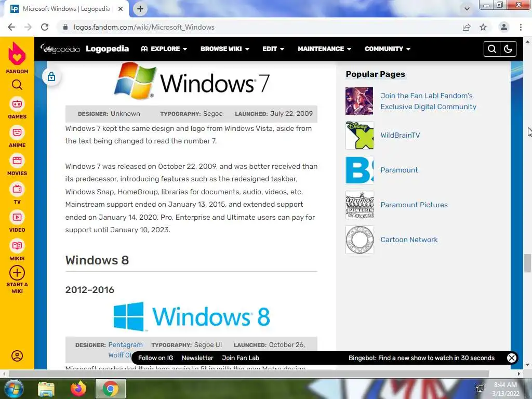Image resolution: width=532 pixels, height=399 pixels.
Task: Launch Firefox from taskbar
Action: click(x=78, y=389)
